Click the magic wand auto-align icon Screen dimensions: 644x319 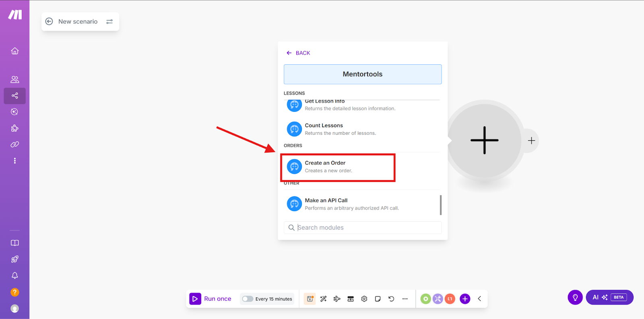323,299
